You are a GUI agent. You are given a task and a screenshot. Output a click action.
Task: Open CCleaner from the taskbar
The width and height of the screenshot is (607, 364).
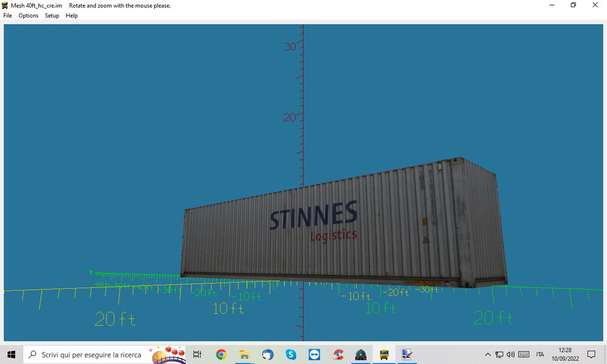coord(337,354)
